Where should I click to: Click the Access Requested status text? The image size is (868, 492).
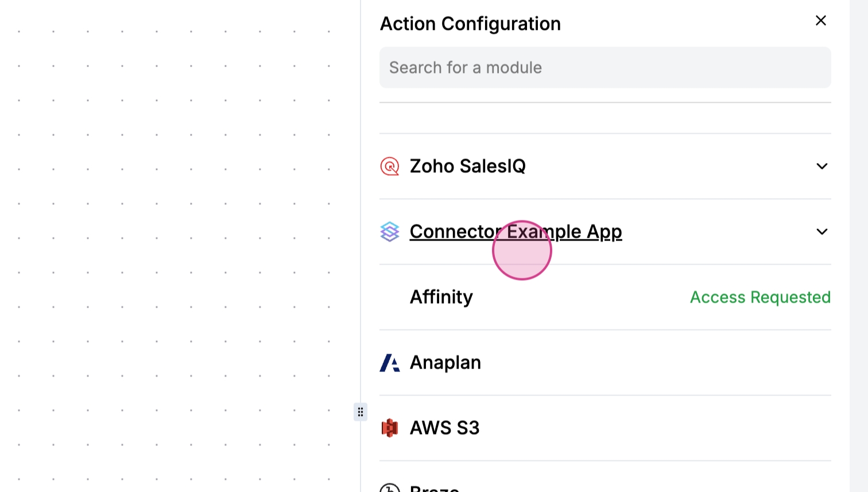click(x=760, y=297)
